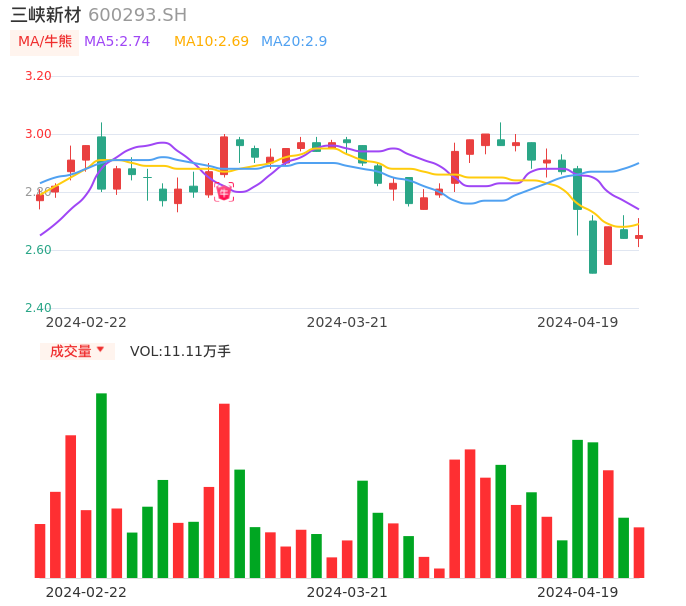Click the stock code 600293.SH
Viewport: 686px width, 606px height.
coord(137,15)
